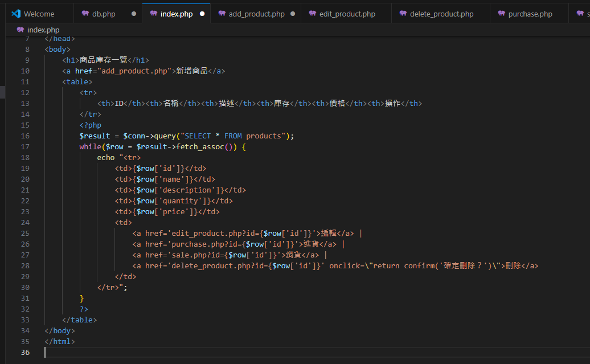Switch to the delete_product.php tab
590x364 pixels.
pos(441,14)
